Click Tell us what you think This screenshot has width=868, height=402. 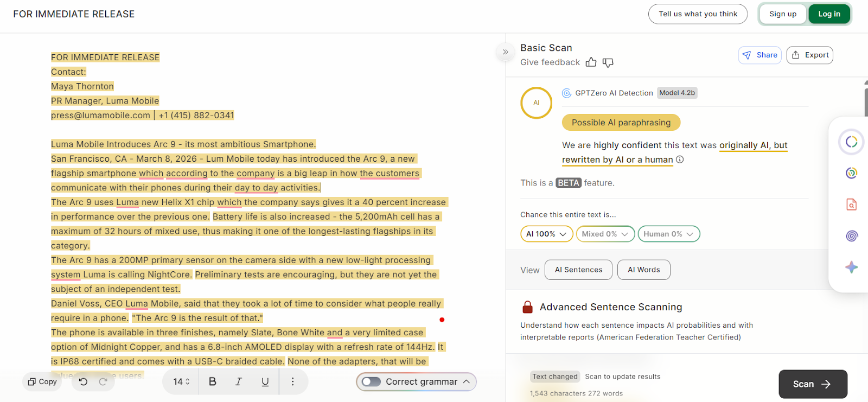pyautogui.click(x=698, y=14)
